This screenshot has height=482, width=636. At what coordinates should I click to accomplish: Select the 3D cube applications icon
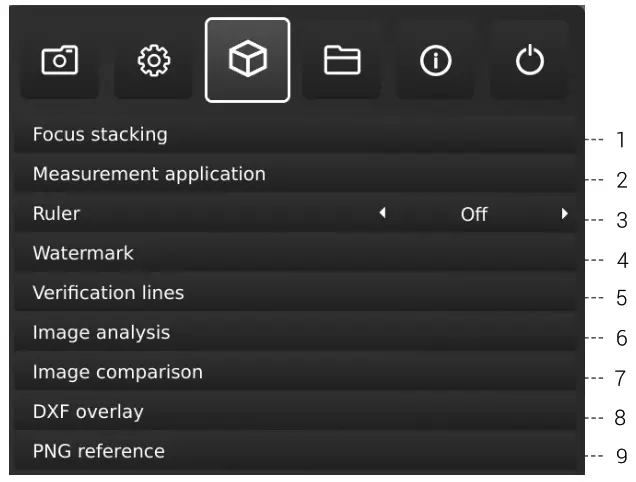coord(247,61)
